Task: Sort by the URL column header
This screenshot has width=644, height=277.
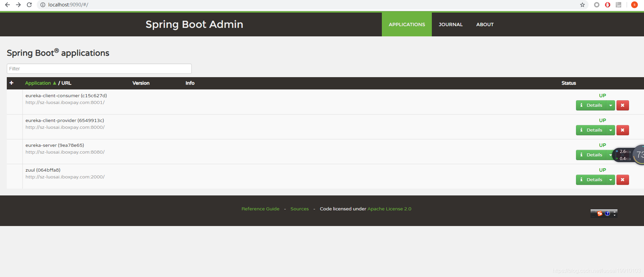Action: (x=66, y=83)
